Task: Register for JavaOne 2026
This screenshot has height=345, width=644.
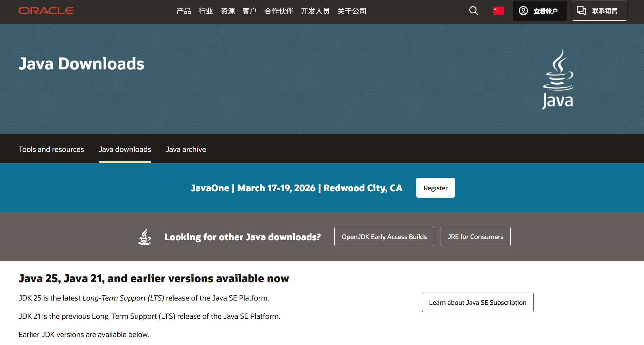Action: [435, 188]
